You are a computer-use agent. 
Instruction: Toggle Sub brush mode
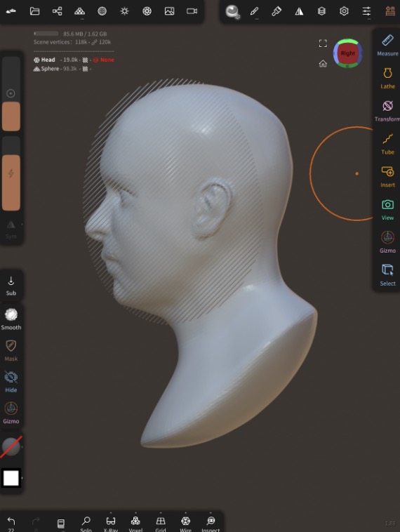coord(11,286)
